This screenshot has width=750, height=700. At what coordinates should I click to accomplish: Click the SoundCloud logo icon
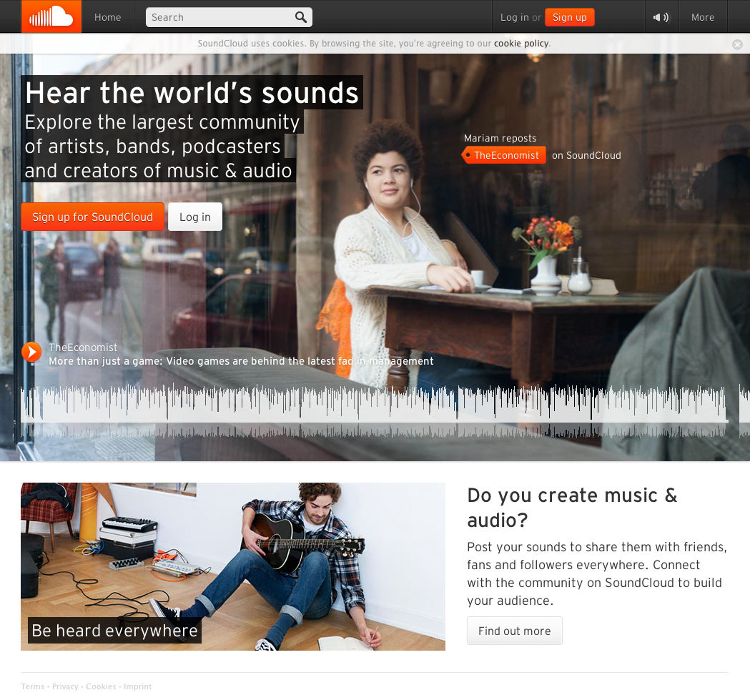(51, 16)
